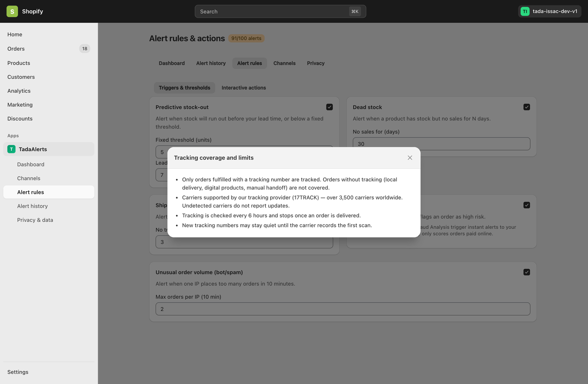Viewport: 588px width, 384px height.
Task: Open the Channels tab
Action: coord(284,63)
